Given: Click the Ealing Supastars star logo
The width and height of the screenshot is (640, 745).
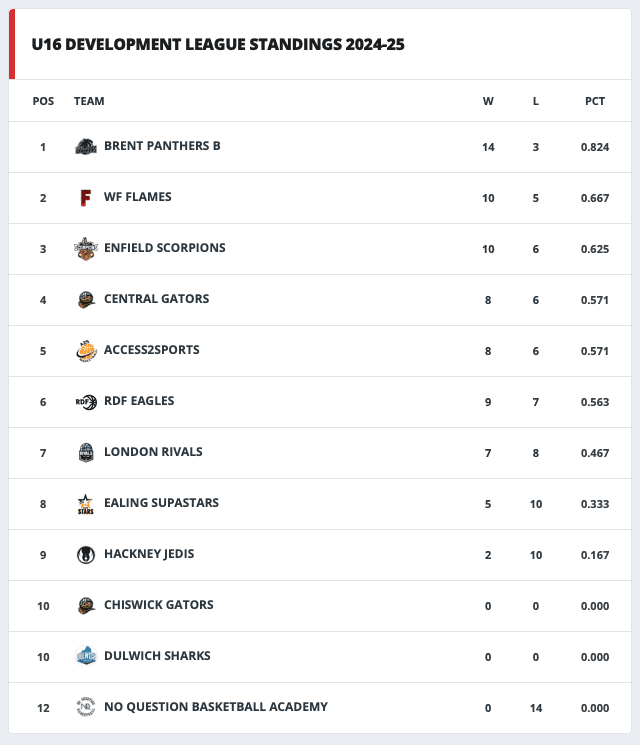Looking at the screenshot, I should [x=86, y=504].
